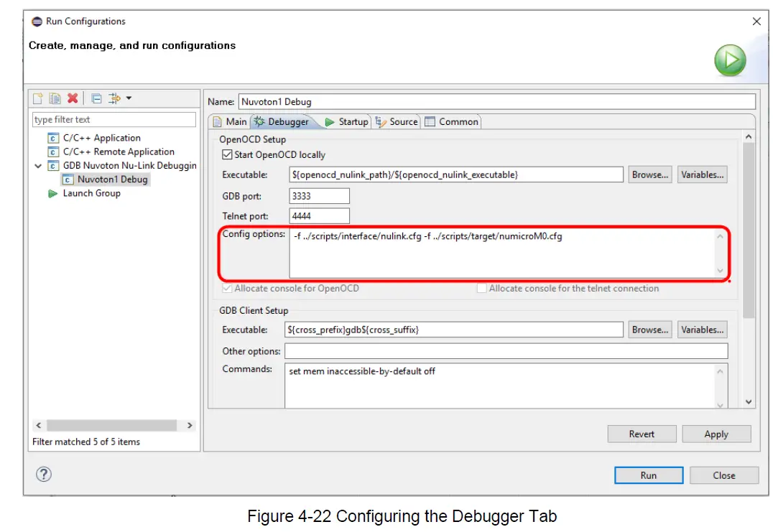Switch to the Debugger tab

282,122
